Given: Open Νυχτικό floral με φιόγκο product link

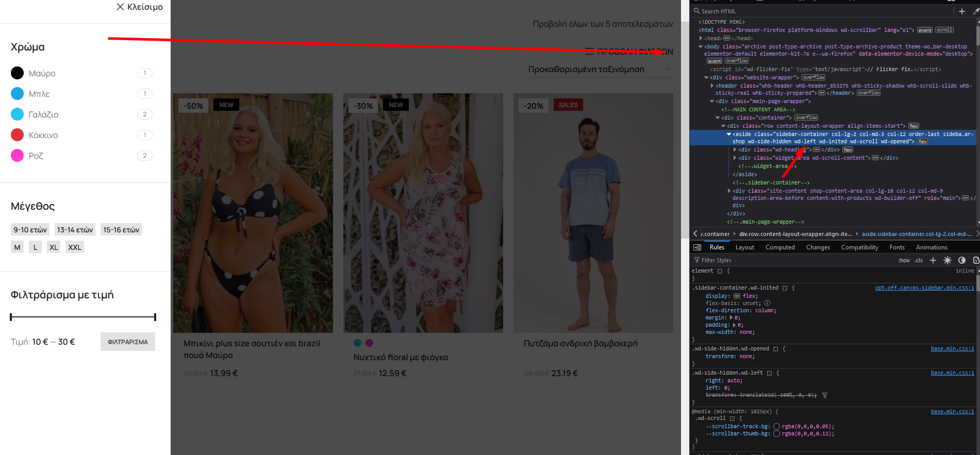Looking at the screenshot, I should 401,357.
